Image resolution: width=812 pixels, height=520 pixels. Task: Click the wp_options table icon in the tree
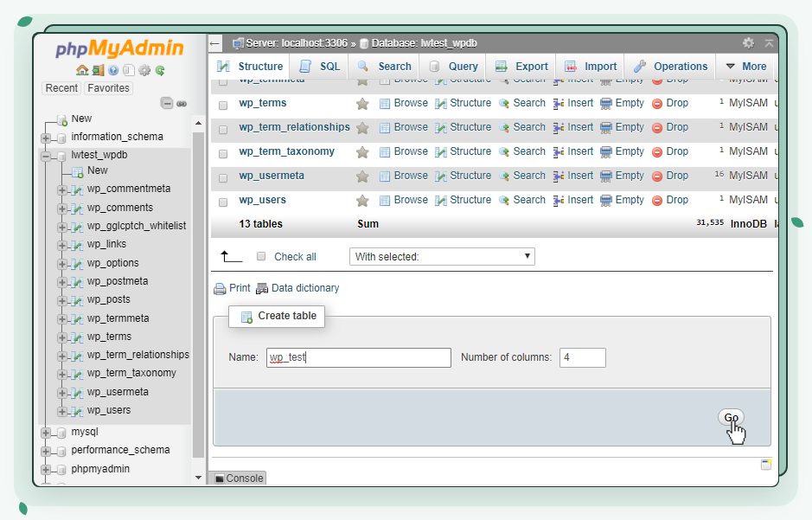point(77,264)
